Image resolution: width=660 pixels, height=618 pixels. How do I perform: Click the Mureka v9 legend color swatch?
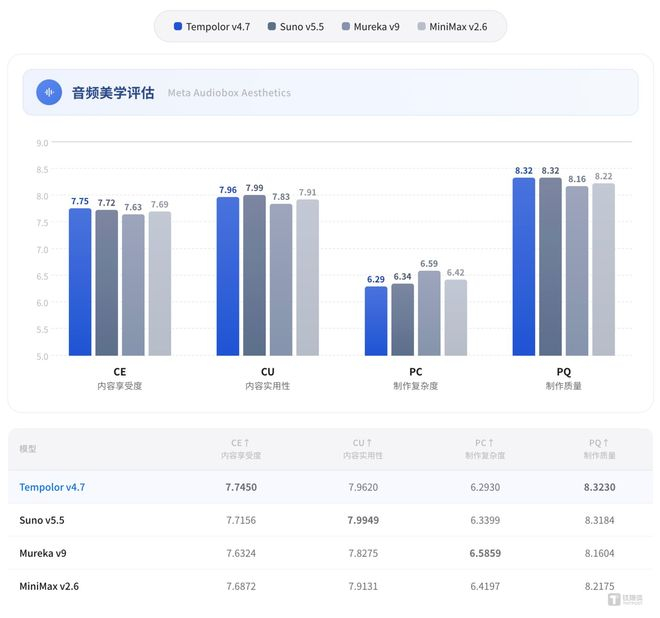pos(346,26)
